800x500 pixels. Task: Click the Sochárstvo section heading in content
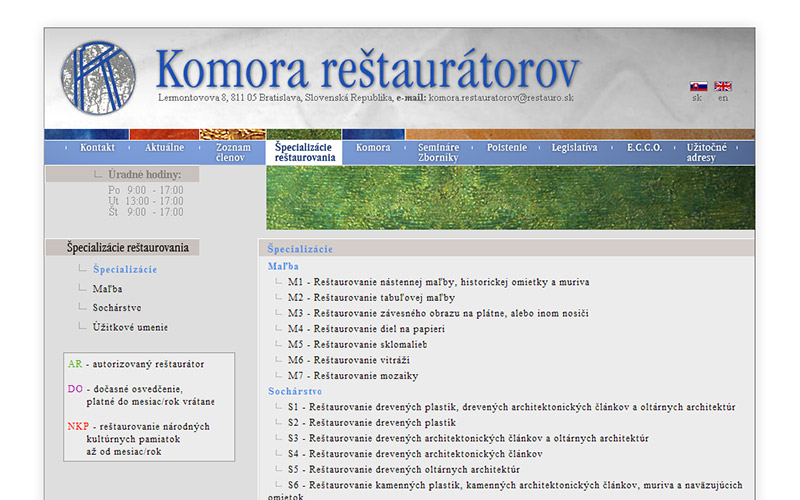(295, 391)
